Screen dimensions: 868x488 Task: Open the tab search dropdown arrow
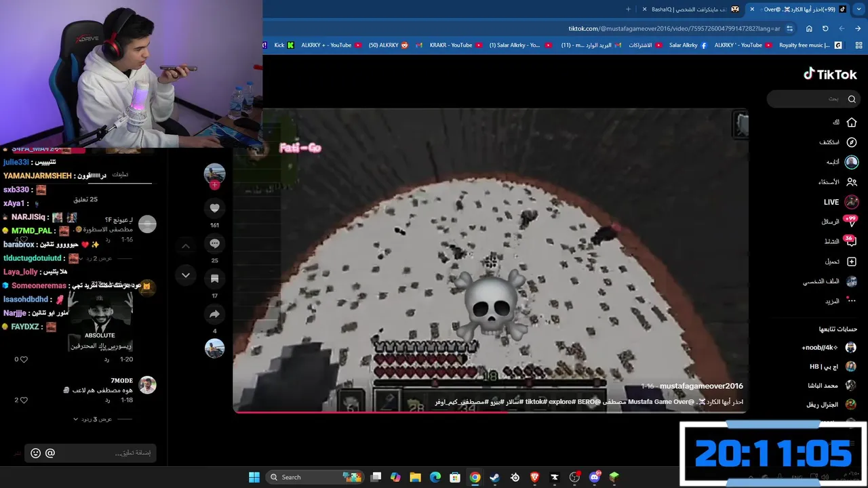coord(858,9)
